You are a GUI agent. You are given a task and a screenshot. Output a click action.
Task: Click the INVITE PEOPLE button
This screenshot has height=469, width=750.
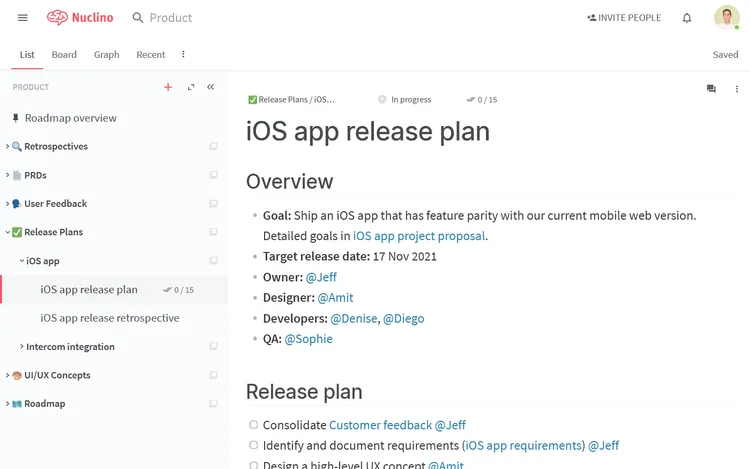coord(624,18)
